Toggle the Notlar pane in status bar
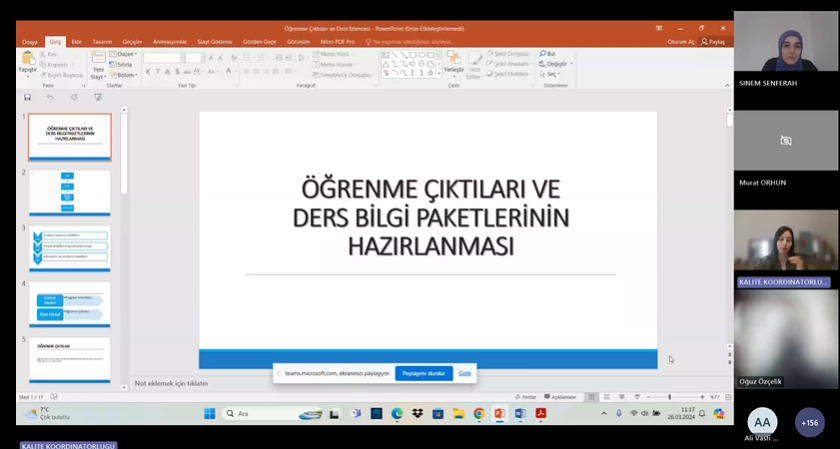 click(x=526, y=397)
